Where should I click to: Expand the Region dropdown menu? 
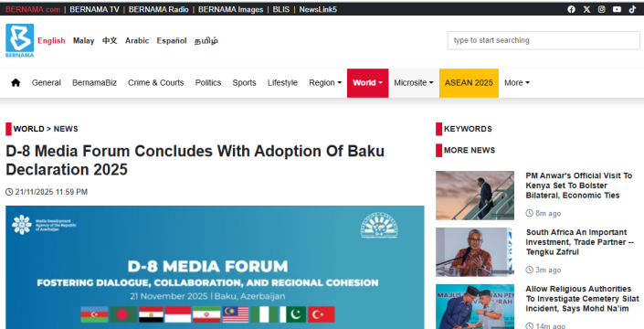point(325,82)
